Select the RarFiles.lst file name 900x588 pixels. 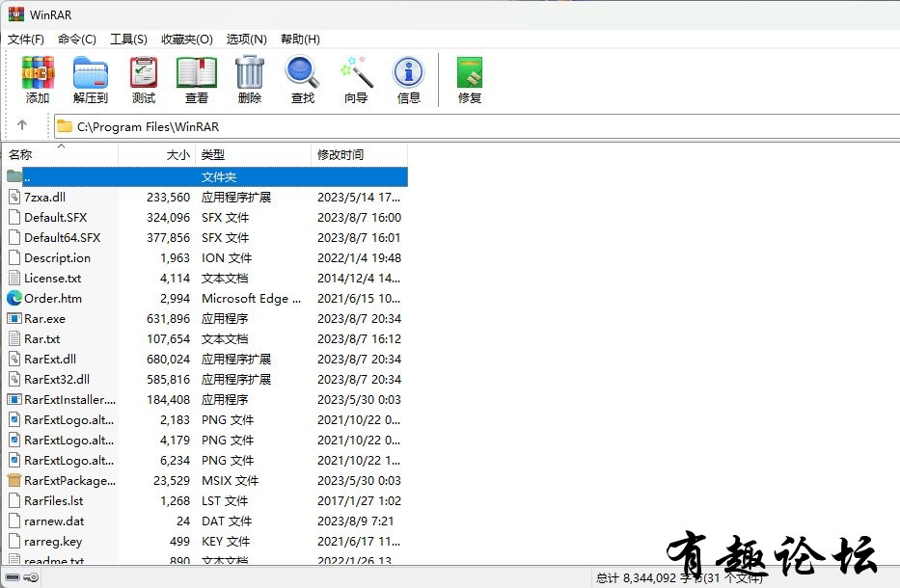click(x=53, y=501)
